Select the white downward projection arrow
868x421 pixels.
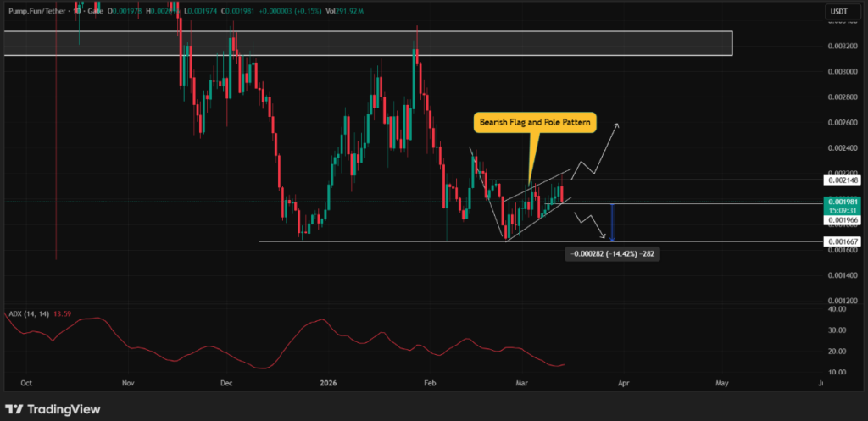(x=593, y=226)
